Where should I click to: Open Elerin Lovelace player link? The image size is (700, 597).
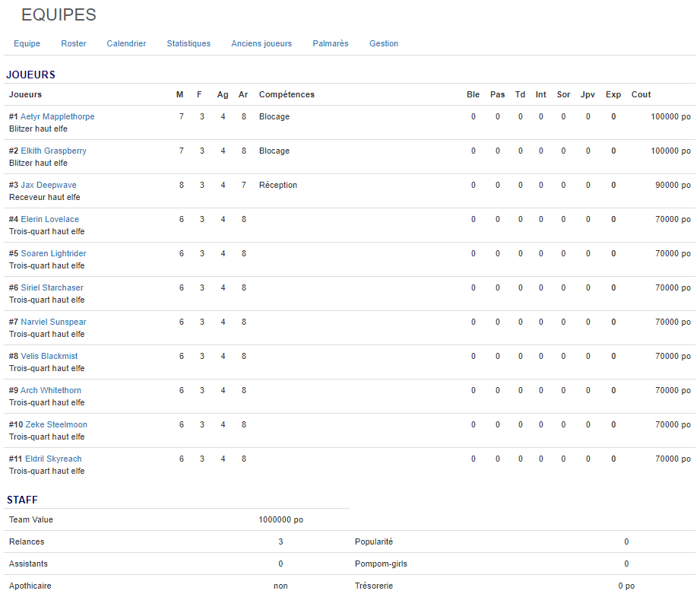pos(50,220)
